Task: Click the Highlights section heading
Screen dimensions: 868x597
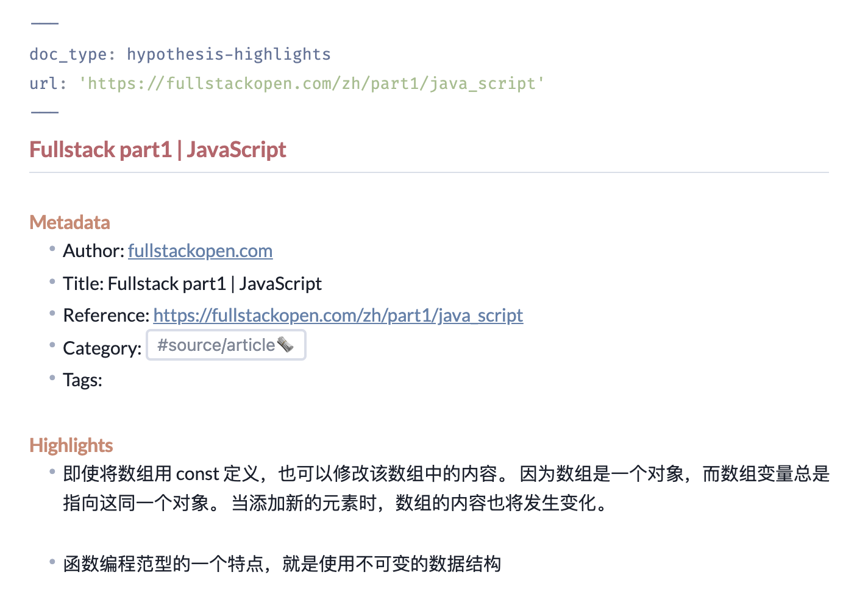Action: pos(71,445)
